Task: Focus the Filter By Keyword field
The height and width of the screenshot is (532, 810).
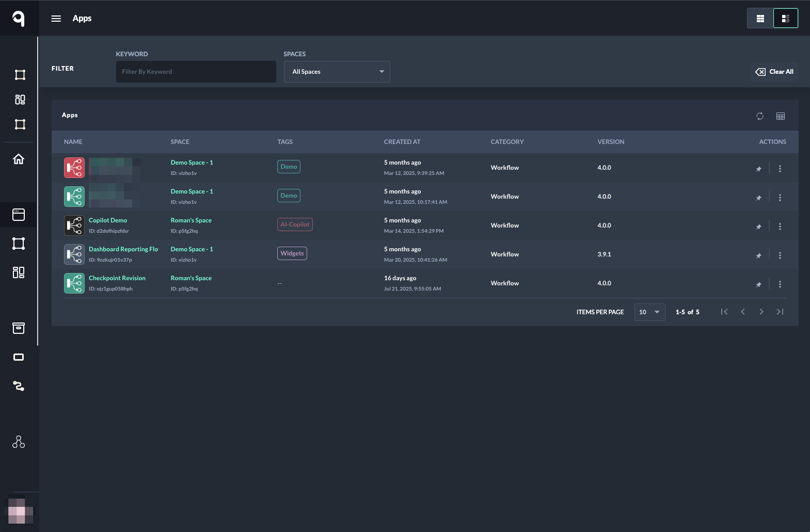Action: point(196,72)
